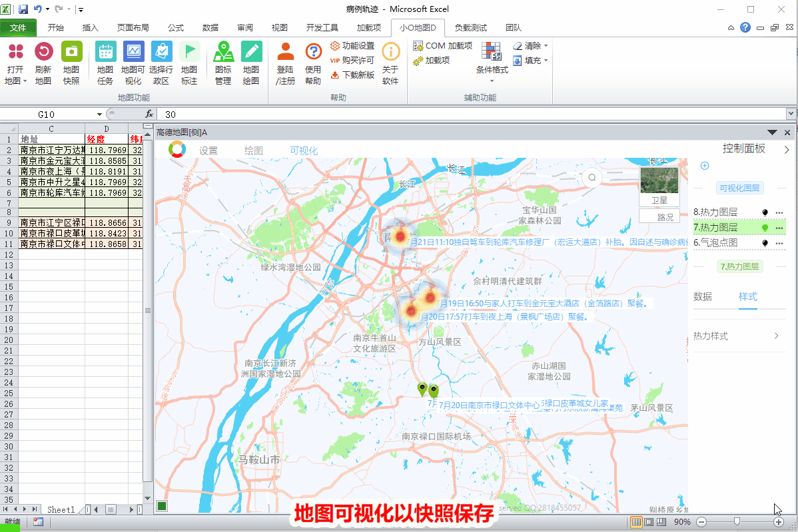Zoom out with minus button
Viewport: 798px width, 532px height.
[701, 522]
